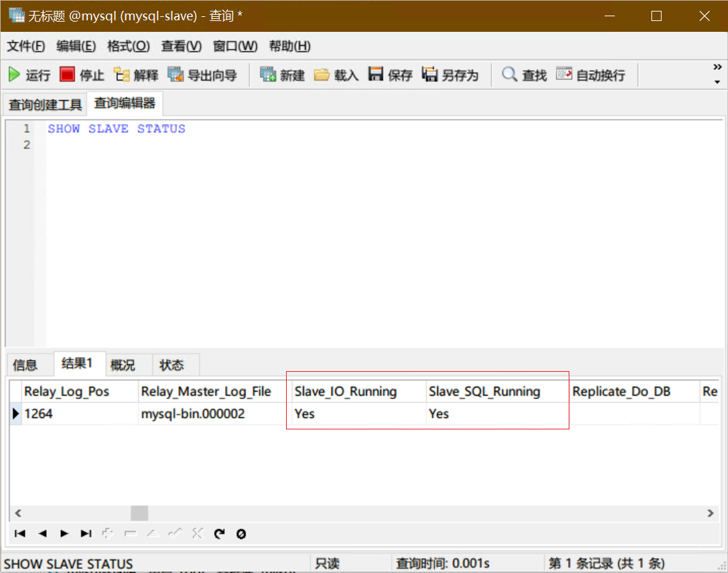728x573 pixels.
Task: Open the 信息 tab
Action: click(x=28, y=364)
